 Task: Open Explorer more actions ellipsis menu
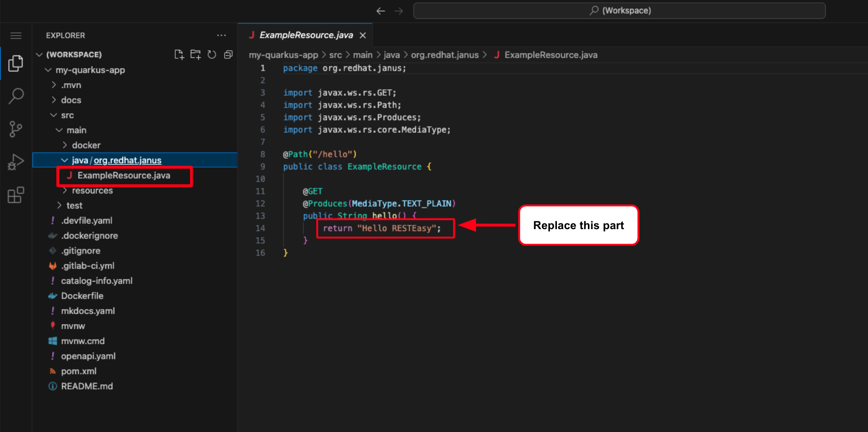[x=221, y=35]
